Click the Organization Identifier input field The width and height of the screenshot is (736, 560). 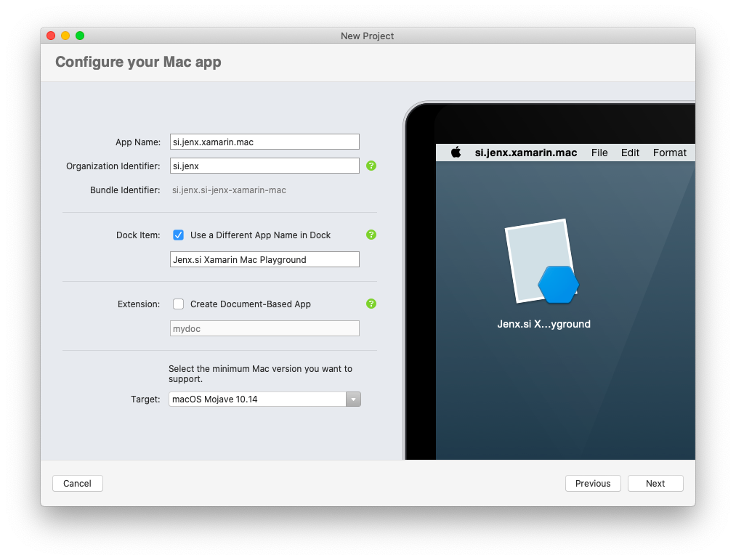click(x=264, y=166)
